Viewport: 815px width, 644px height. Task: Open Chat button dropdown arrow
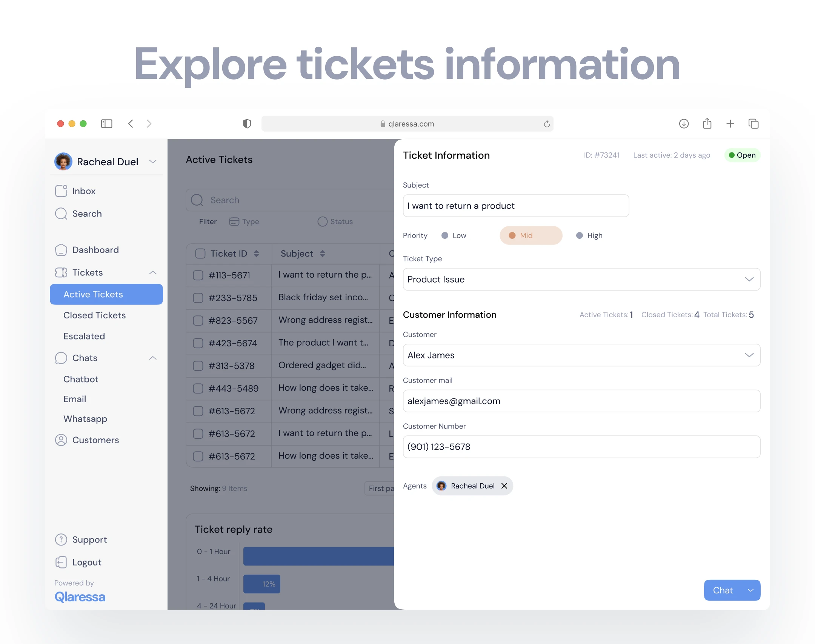(x=751, y=590)
